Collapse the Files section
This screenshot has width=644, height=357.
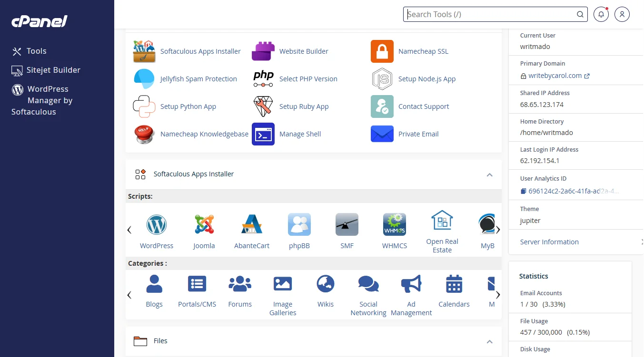tap(489, 341)
